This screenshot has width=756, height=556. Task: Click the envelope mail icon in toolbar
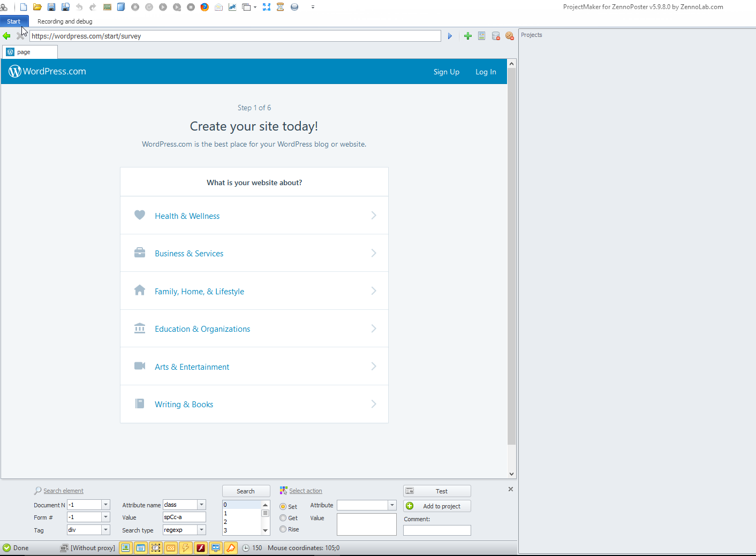pyautogui.click(x=218, y=7)
